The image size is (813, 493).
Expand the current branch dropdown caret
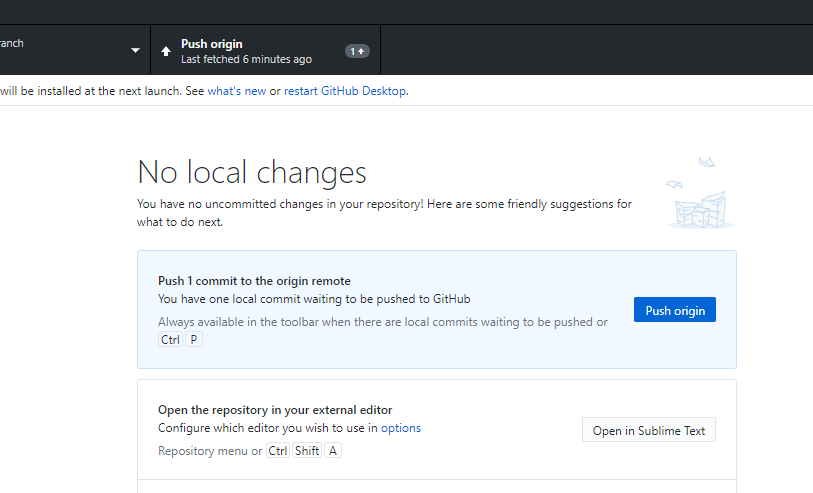[135, 50]
